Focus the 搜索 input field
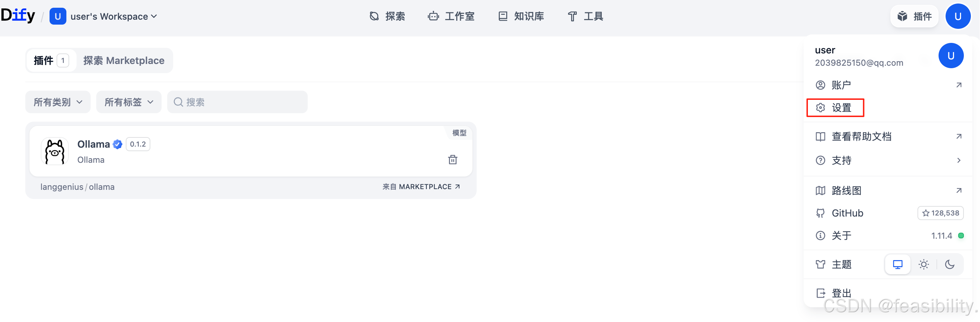 pos(237,102)
